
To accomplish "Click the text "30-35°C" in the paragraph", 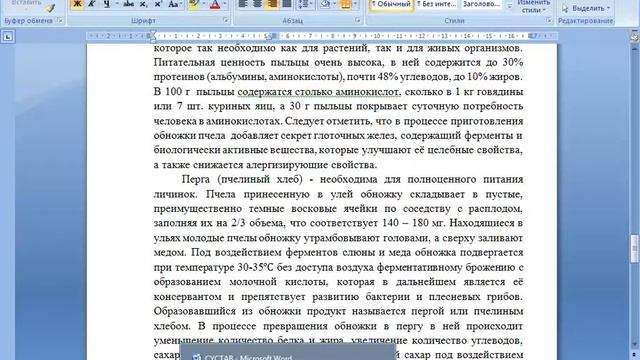I will [255, 267].
